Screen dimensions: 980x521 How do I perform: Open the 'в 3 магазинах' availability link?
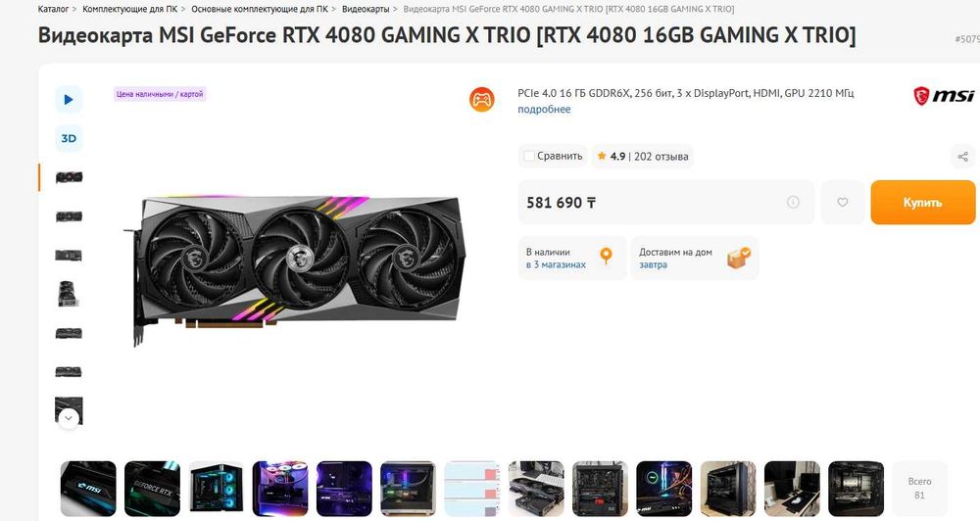556,264
